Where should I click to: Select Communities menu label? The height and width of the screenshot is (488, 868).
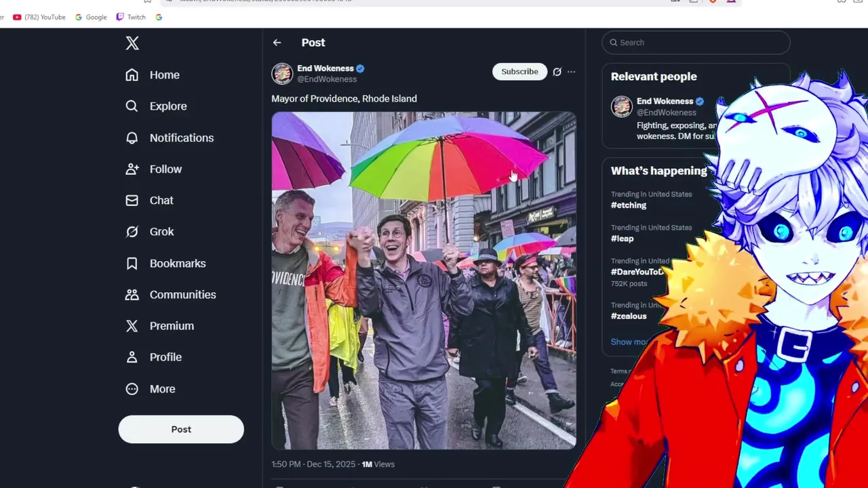[183, 294]
